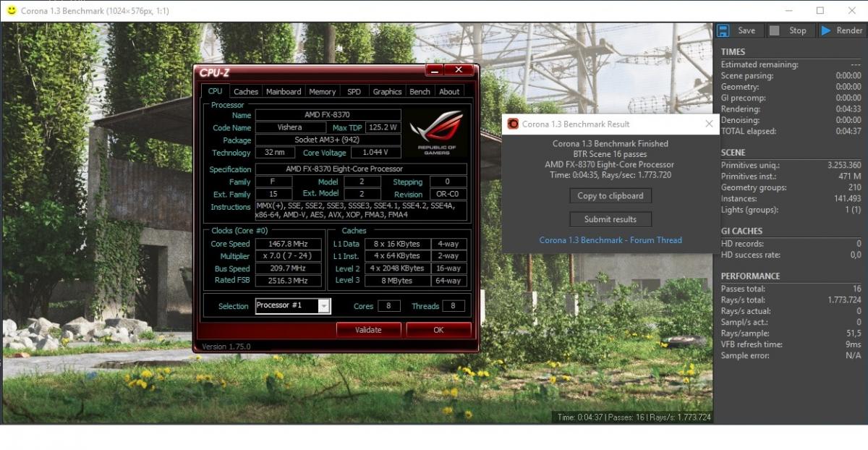Click the Stop square icon

(x=774, y=30)
